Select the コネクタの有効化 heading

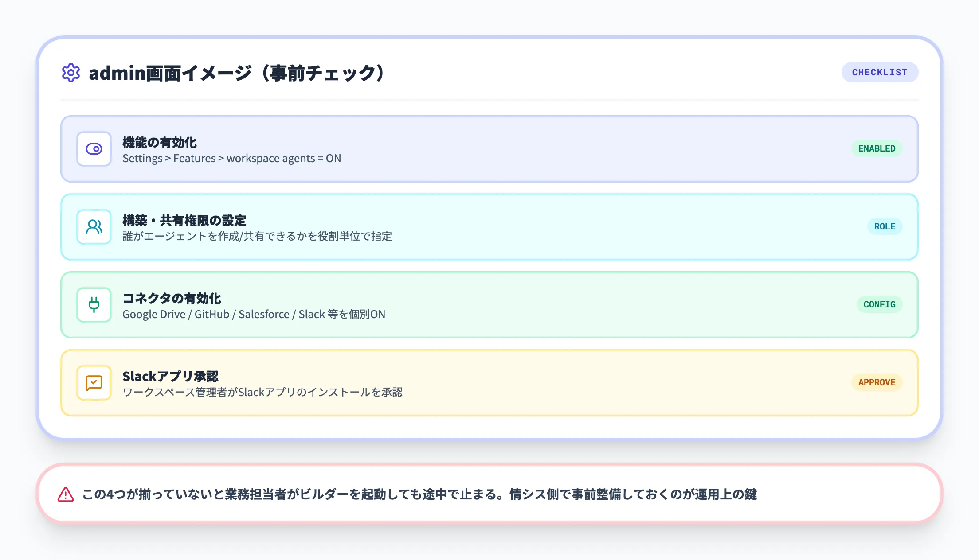point(172,299)
